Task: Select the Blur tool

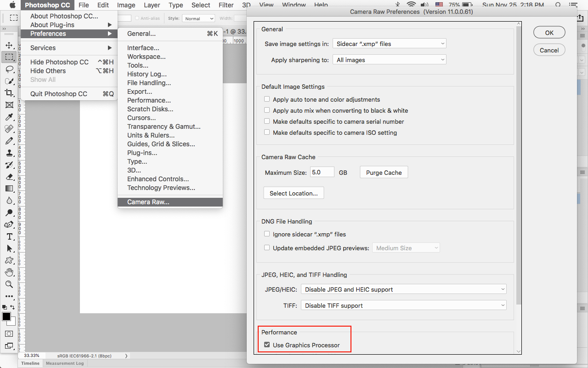Action: (9, 201)
